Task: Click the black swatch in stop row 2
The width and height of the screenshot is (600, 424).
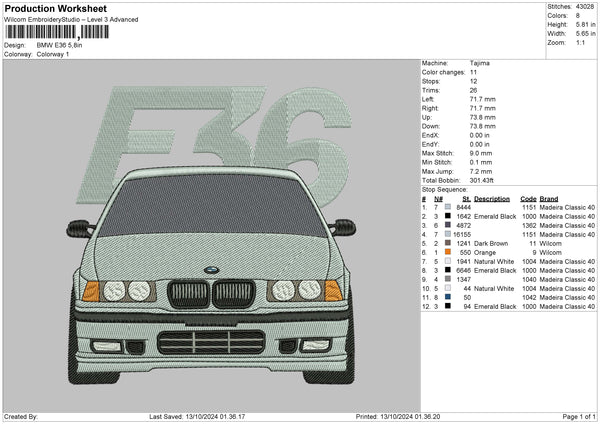Action: coord(448,216)
